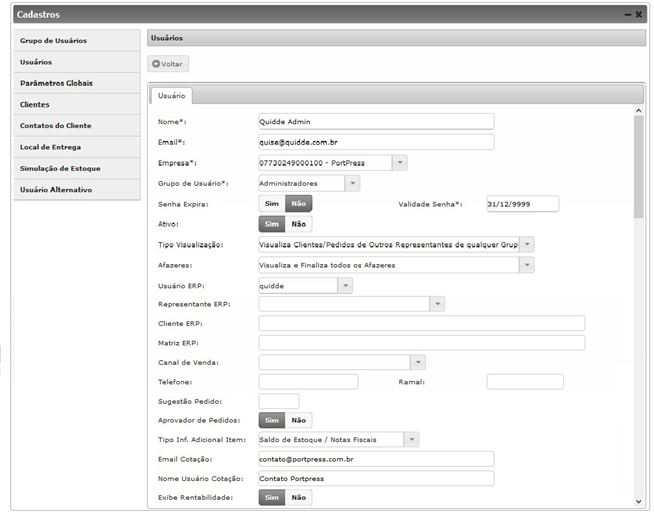Select the Usuário tab
Screen dimensions: 654x513
171,96
